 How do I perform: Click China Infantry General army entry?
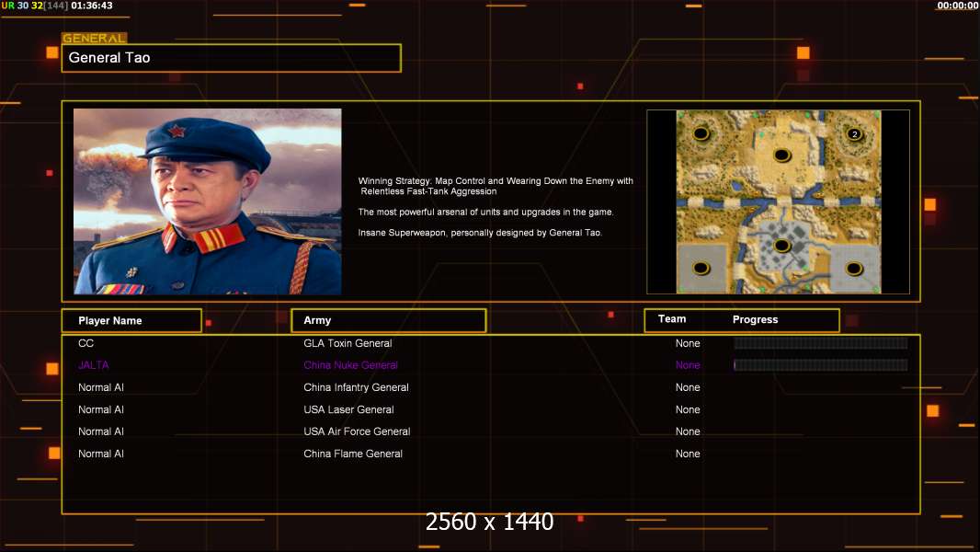[x=357, y=387]
